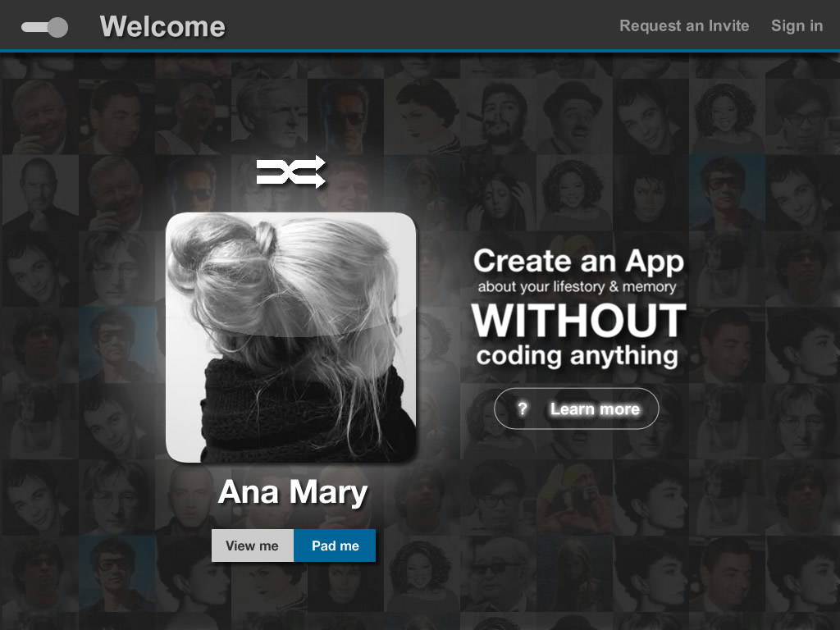
Task: Open Ana Mary's profile photo
Action: tap(291, 337)
